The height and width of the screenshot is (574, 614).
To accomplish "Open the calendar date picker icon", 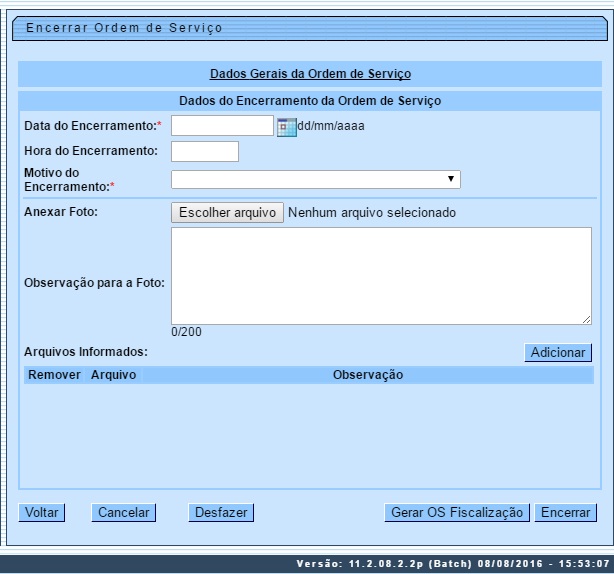I will point(286,126).
